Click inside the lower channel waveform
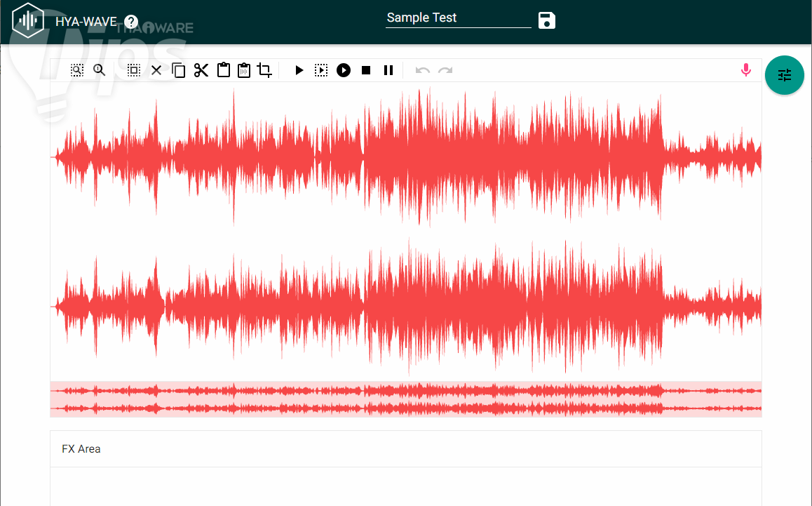Image resolution: width=812 pixels, height=506 pixels. [406, 307]
